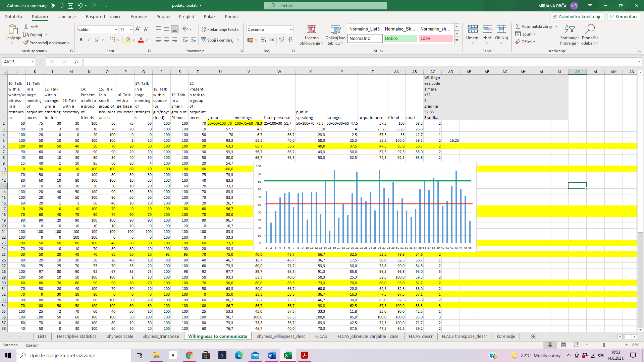Click the zoom slider handle
Image resolution: width=644 pixels, height=362 pixels.
(604, 345)
